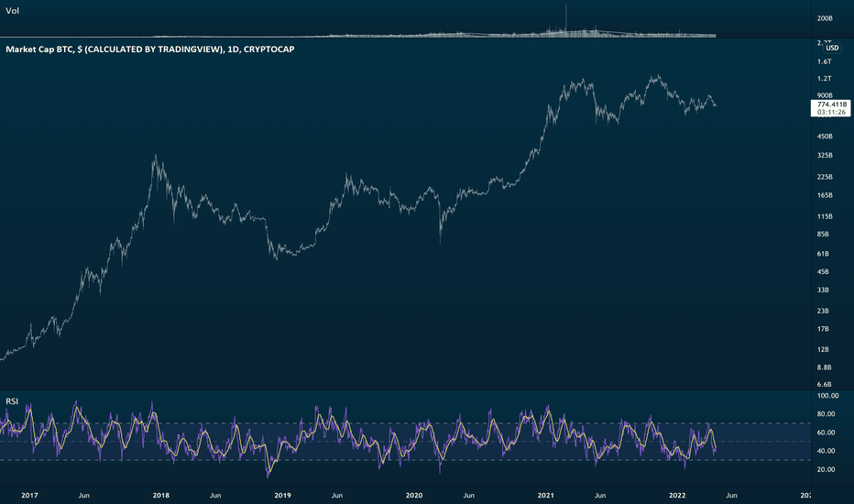Click the USD currency button
This screenshot has height=504, width=854.
(832, 48)
